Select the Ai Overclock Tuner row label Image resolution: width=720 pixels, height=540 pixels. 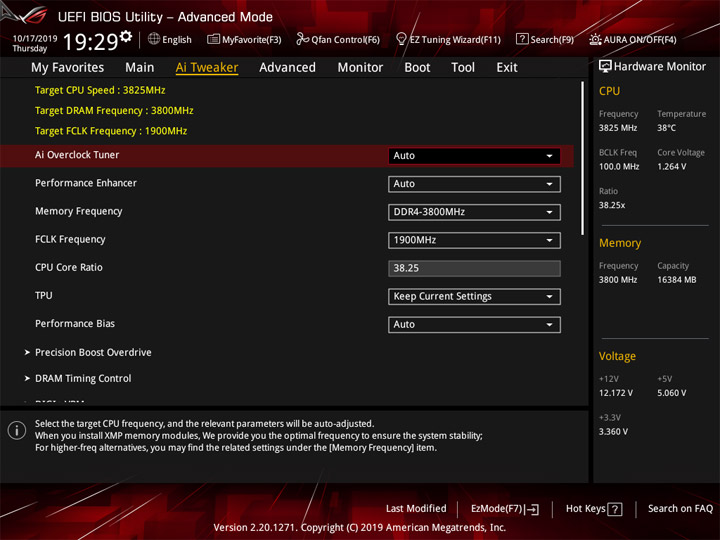[77, 155]
